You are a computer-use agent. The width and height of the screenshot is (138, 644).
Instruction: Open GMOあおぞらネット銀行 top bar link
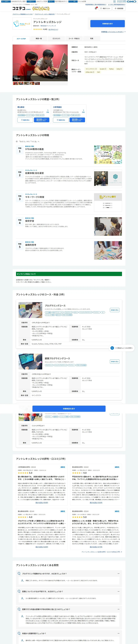point(18,2)
